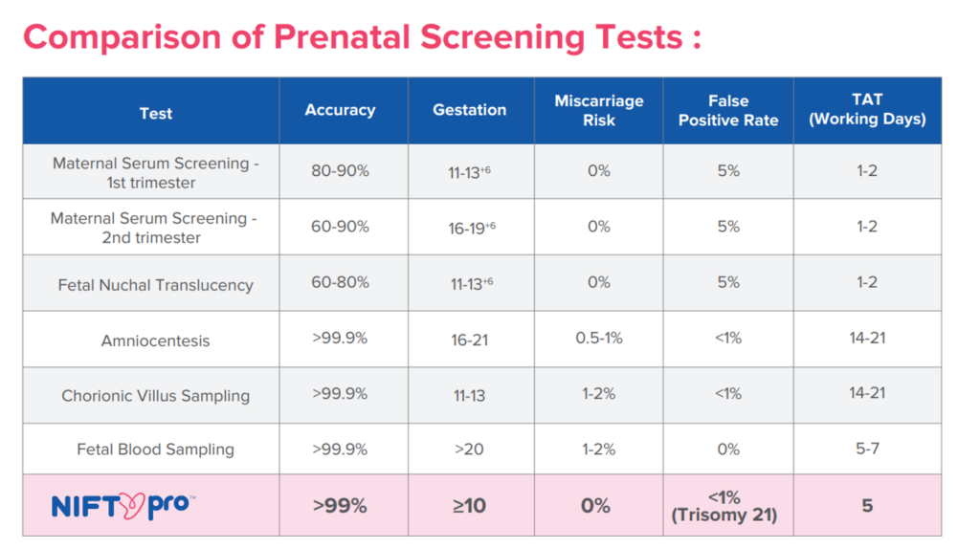
Task: Click the Comparison of Prenatal Screening Tests title
Action: coord(362,36)
